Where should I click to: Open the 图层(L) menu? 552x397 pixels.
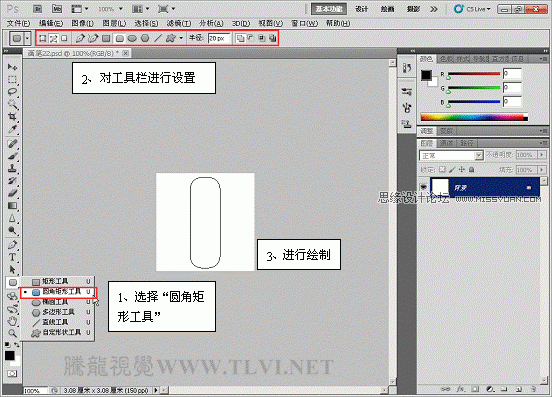114,23
